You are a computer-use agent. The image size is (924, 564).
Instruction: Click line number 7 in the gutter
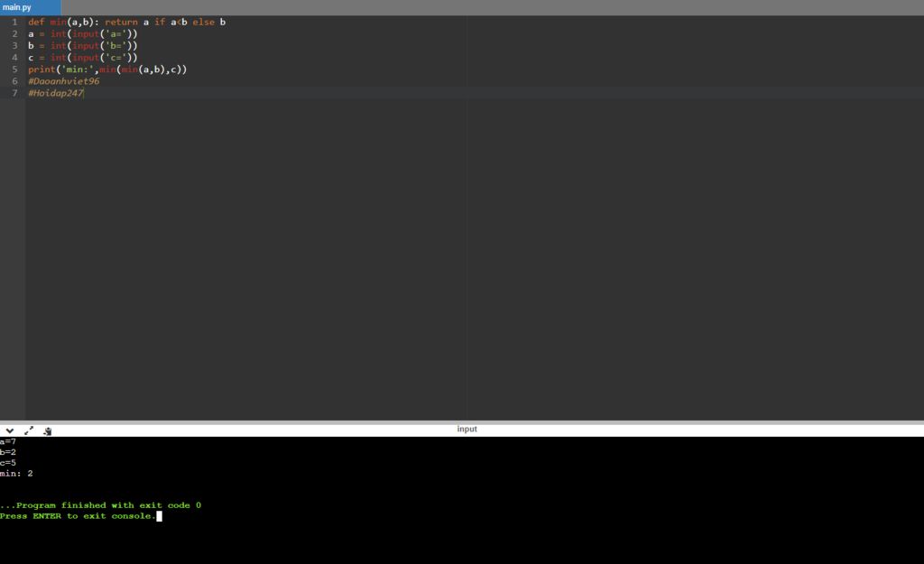pos(14,93)
